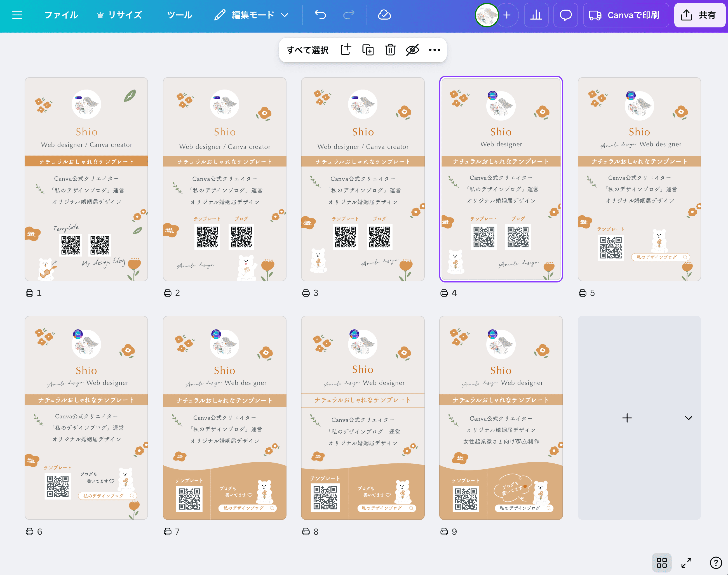Open the ツール menu

click(x=179, y=15)
